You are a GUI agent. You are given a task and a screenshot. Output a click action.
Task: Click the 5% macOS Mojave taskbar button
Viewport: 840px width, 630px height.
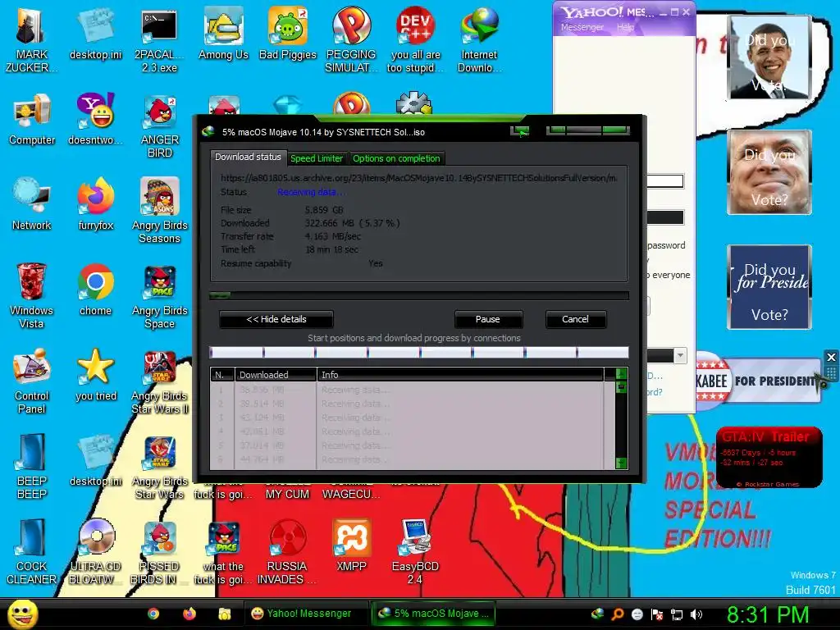pos(433,614)
